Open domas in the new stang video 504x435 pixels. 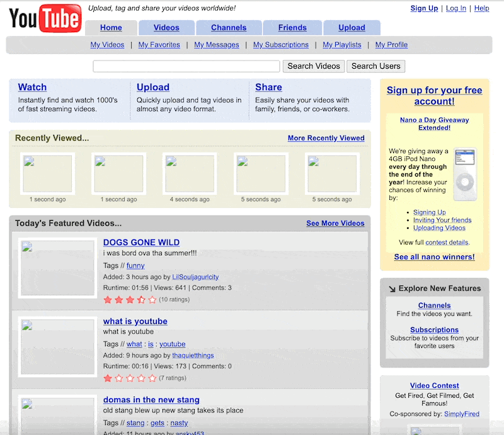pyautogui.click(x=151, y=400)
